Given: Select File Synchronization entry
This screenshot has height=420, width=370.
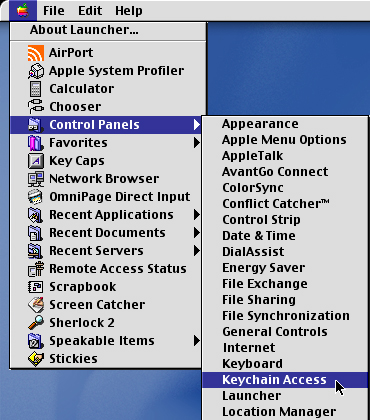Looking at the screenshot, I should coord(285,316).
